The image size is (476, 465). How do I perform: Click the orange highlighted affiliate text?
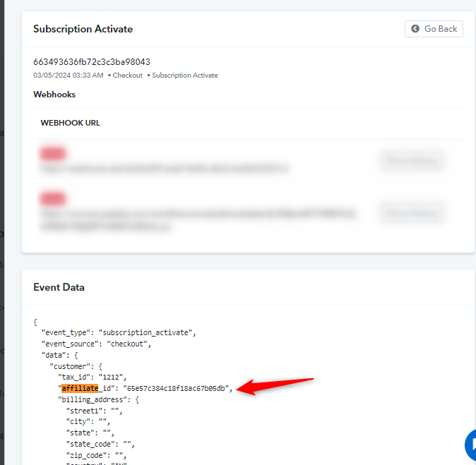pyautogui.click(x=80, y=388)
